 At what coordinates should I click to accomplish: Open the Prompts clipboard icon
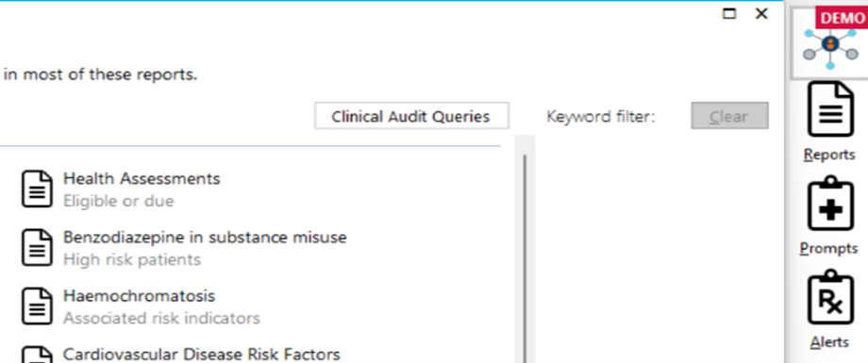point(829,204)
